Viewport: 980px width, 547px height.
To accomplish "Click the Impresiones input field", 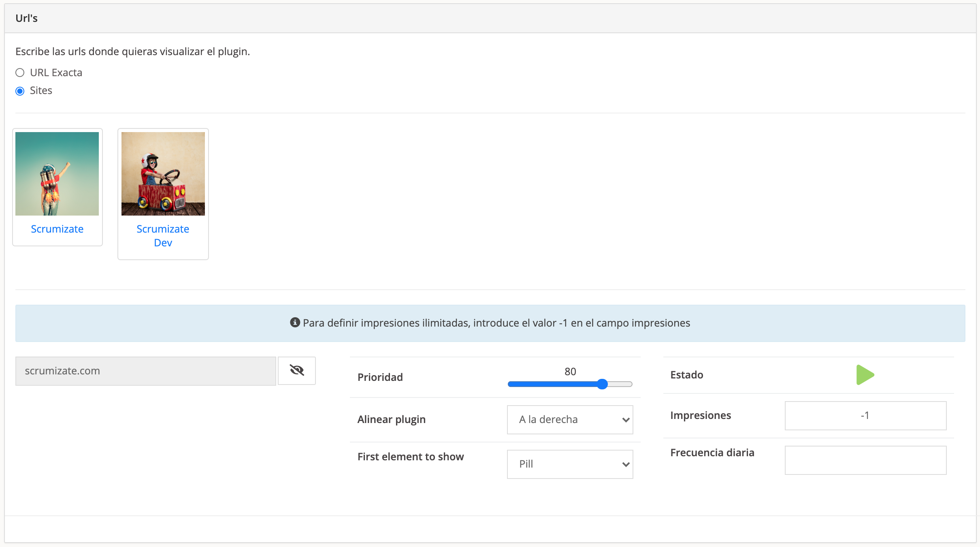I will [865, 415].
